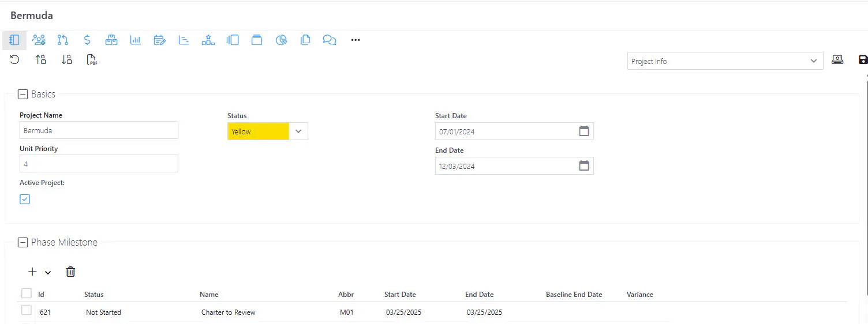
Task: Click the Unit Priority input field
Action: [x=99, y=164]
